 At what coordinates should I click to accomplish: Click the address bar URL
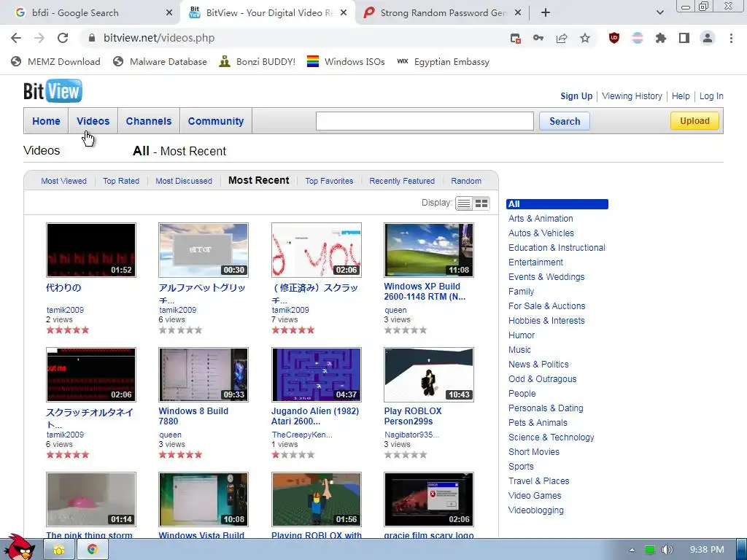tap(159, 38)
